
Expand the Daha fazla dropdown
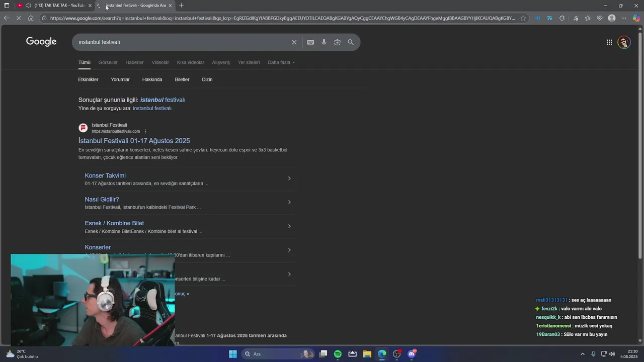281,62
